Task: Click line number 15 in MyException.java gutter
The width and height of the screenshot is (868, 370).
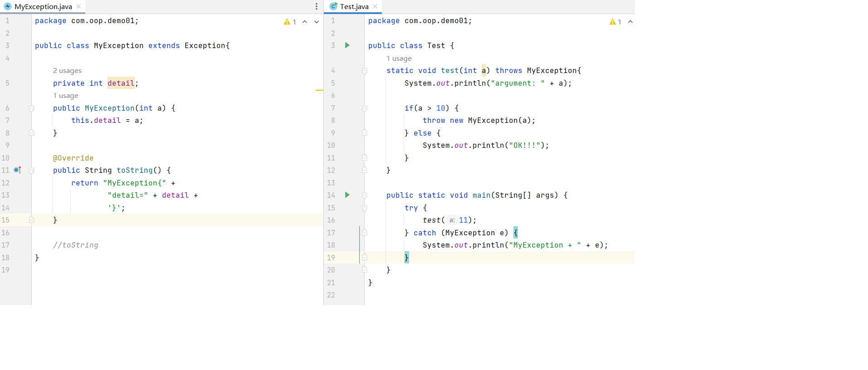Action: [x=5, y=220]
